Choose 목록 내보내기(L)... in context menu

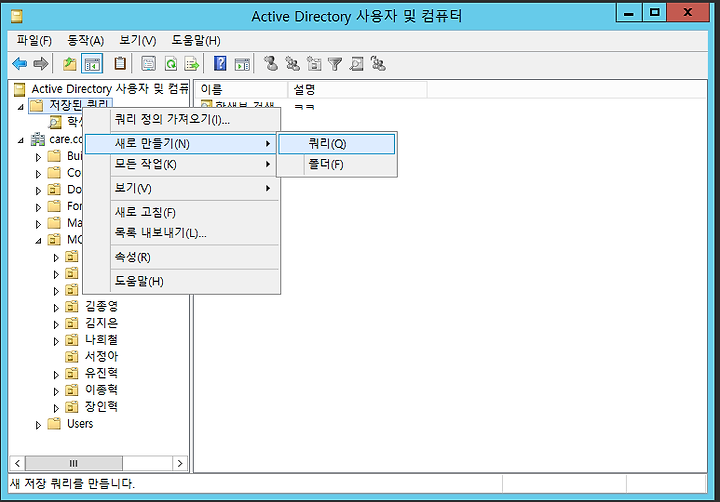click(x=182, y=233)
